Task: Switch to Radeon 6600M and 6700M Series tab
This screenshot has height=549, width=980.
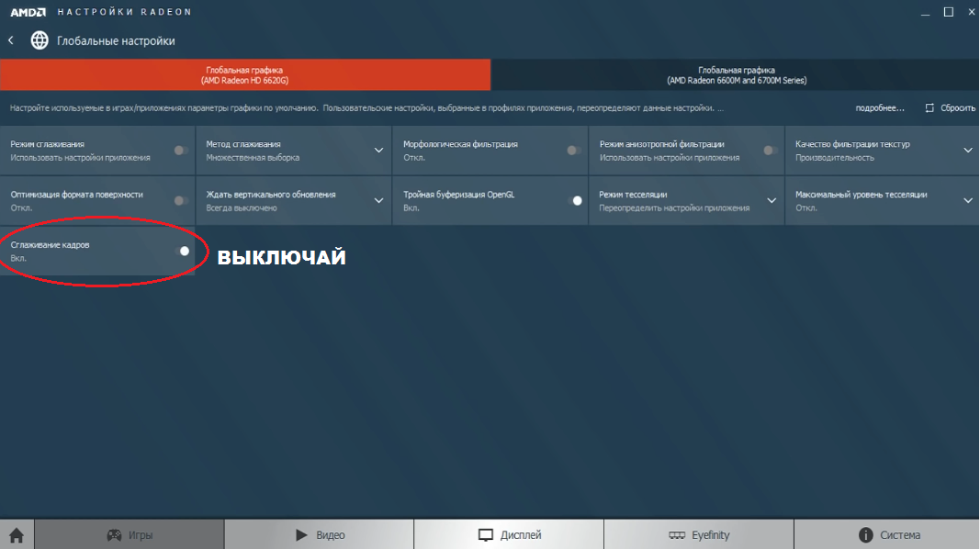Action: [x=736, y=75]
